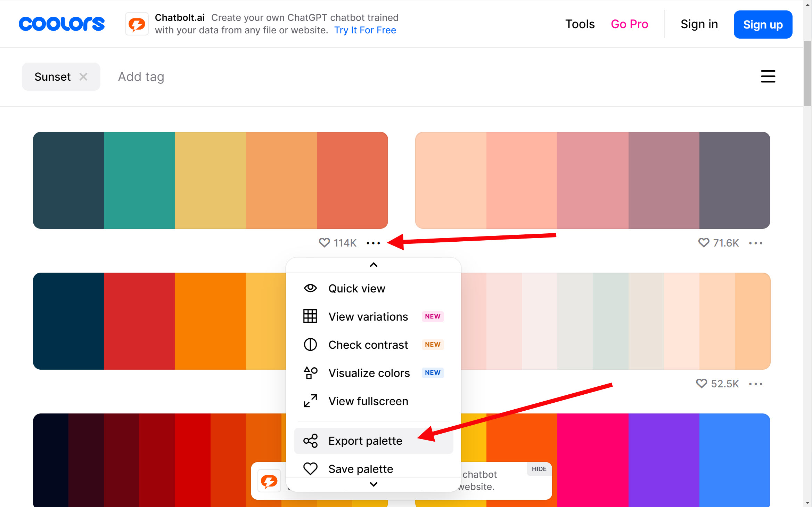This screenshot has height=507, width=812.
Task: Like the palette with 71.6K hearts
Action: (x=704, y=243)
